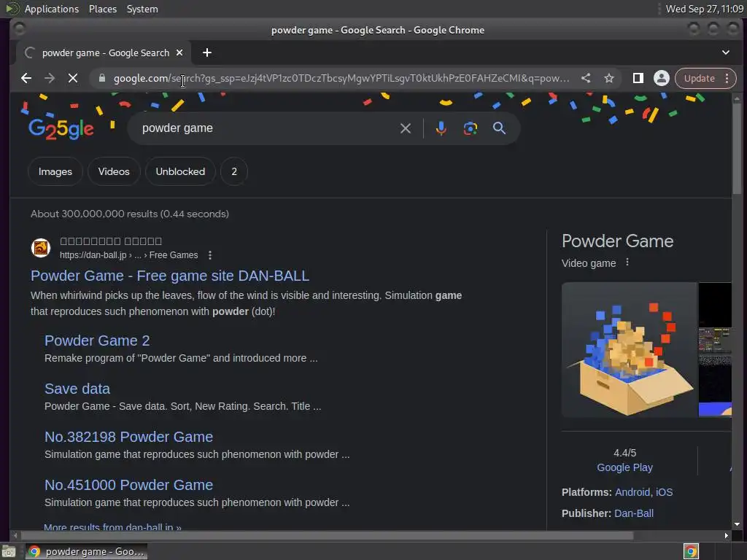
Task: View site info via lock icon
Action: pyautogui.click(x=102, y=78)
